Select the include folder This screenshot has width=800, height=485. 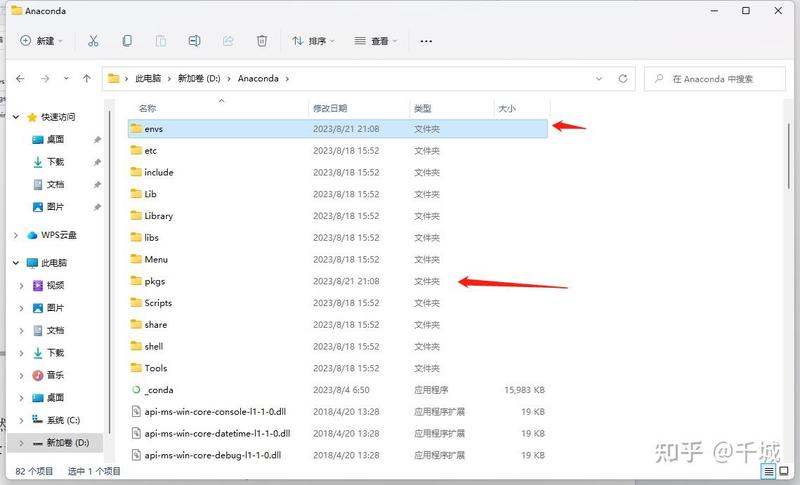(338, 172)
